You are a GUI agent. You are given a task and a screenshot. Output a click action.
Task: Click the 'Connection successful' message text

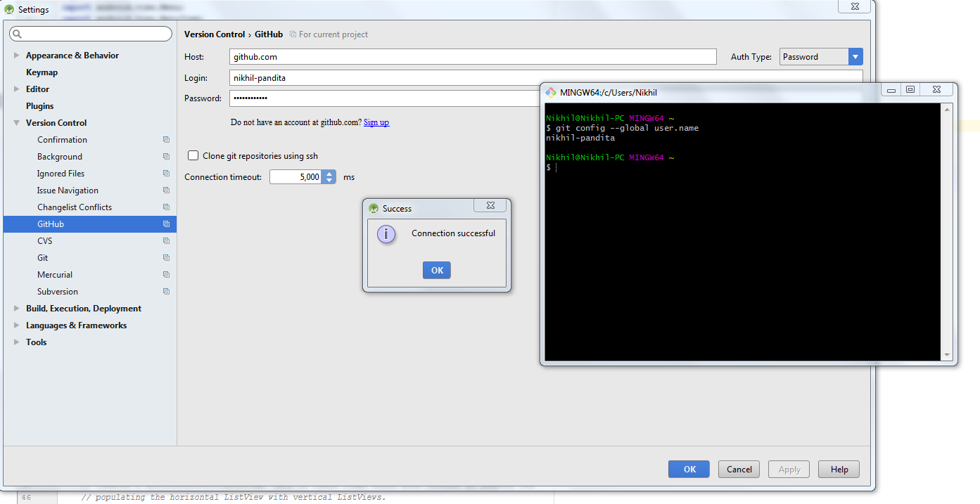(x=453, y=233)
